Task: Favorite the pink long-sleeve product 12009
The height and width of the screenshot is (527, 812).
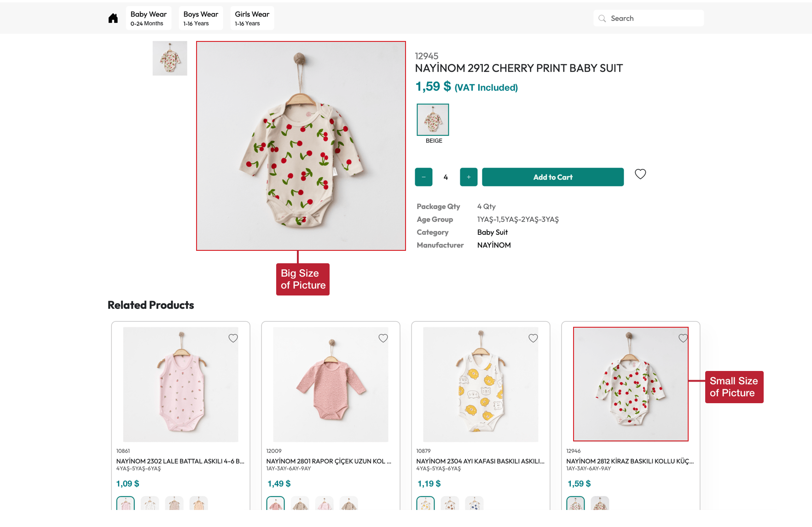Action: point(383,338)
